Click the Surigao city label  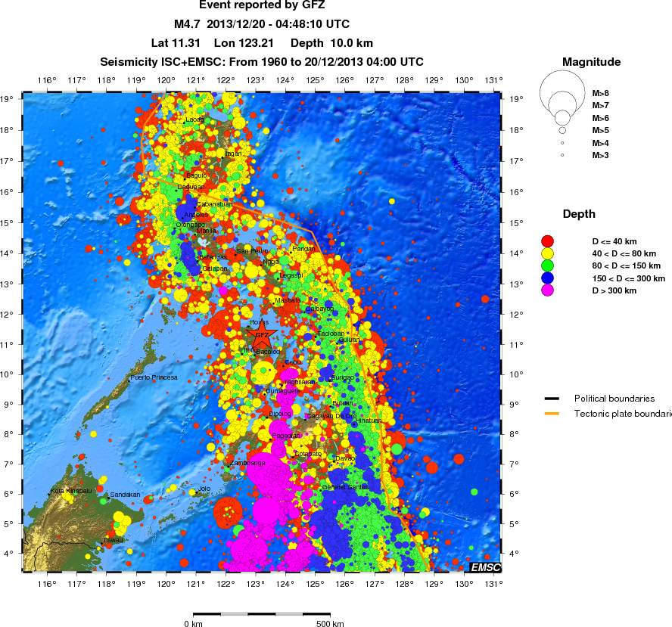pos(342,377)
